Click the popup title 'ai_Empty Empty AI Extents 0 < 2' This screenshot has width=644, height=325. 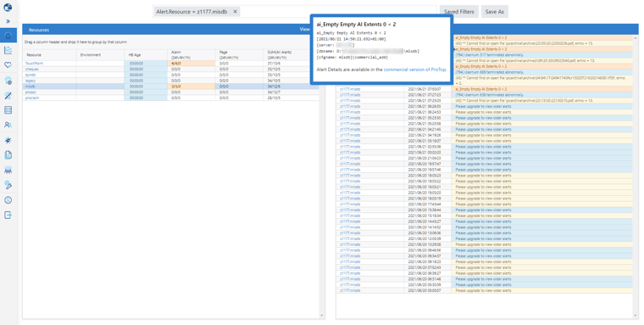356,25
